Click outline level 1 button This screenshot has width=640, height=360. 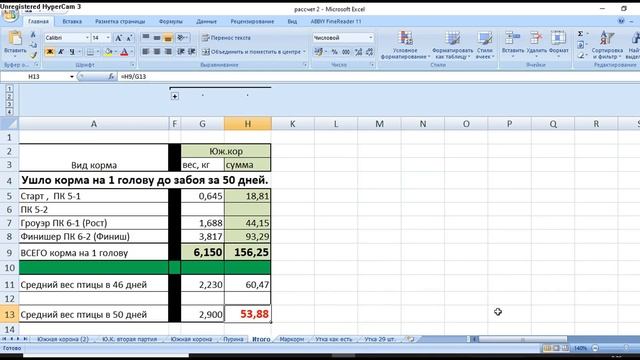tap(9, 89)
